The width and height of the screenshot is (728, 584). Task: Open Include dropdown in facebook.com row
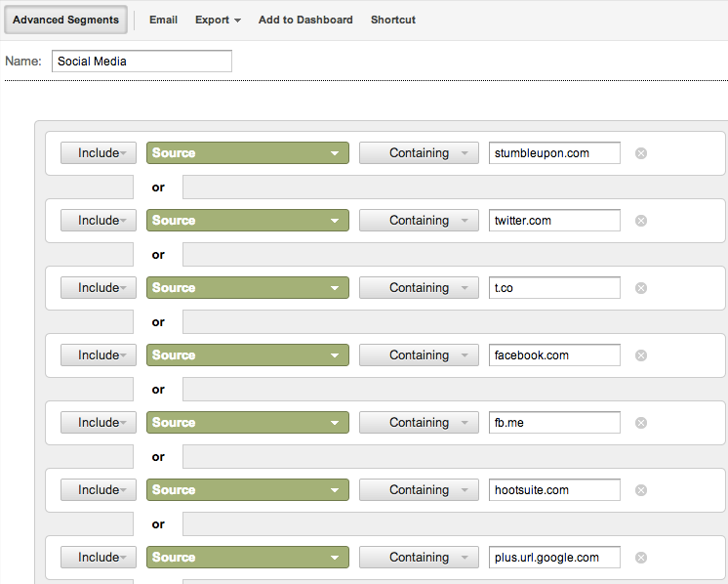(x=99, y=355)
